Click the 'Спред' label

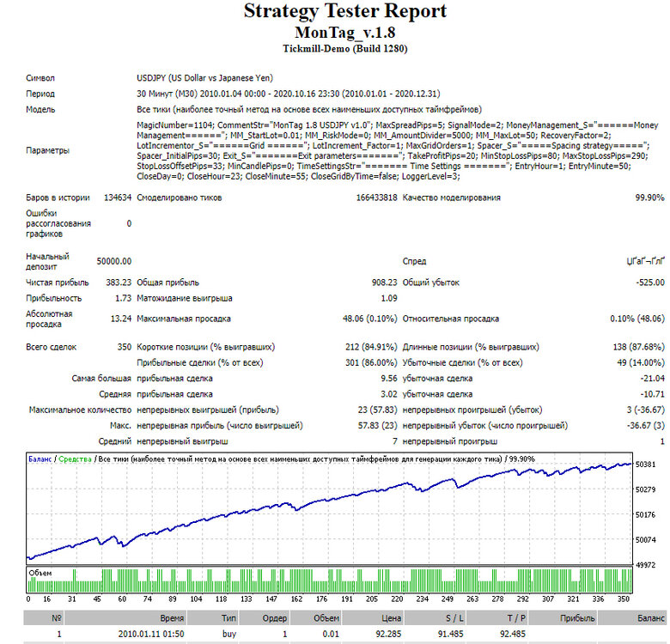[414, 261]
